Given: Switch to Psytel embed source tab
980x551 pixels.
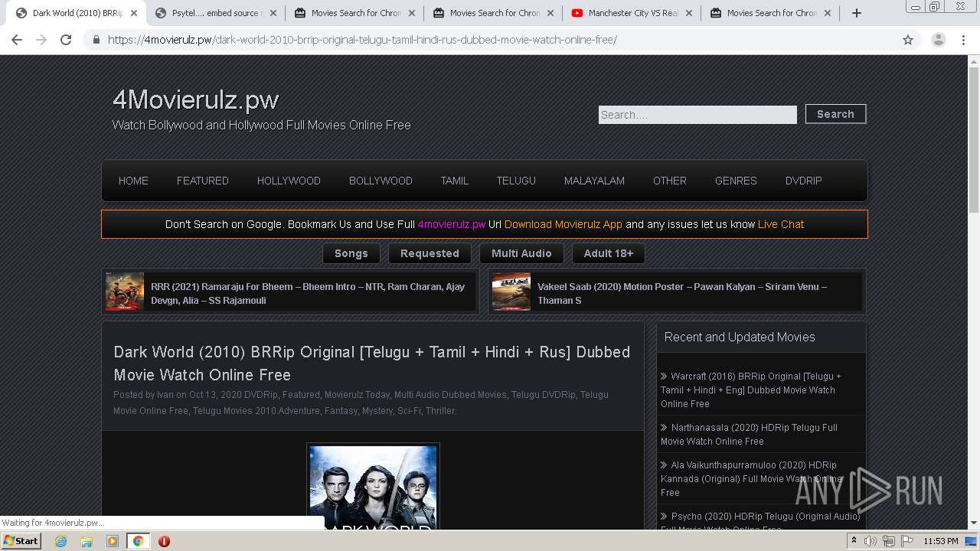Looking at the screenshot, I should (214, 13).
